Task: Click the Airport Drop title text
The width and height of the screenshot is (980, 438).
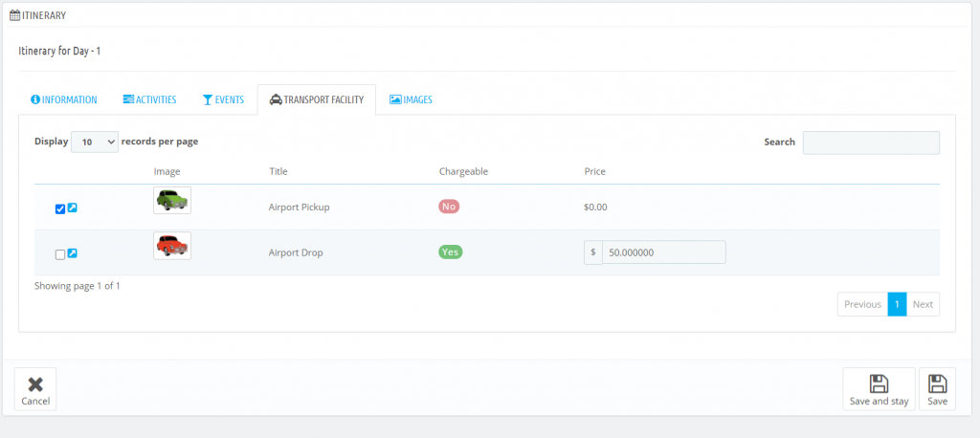Action: point(296,253)
